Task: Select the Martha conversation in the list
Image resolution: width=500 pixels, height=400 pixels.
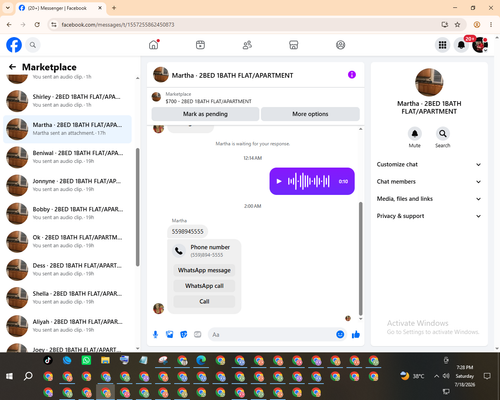Action: tap(67, 129)
